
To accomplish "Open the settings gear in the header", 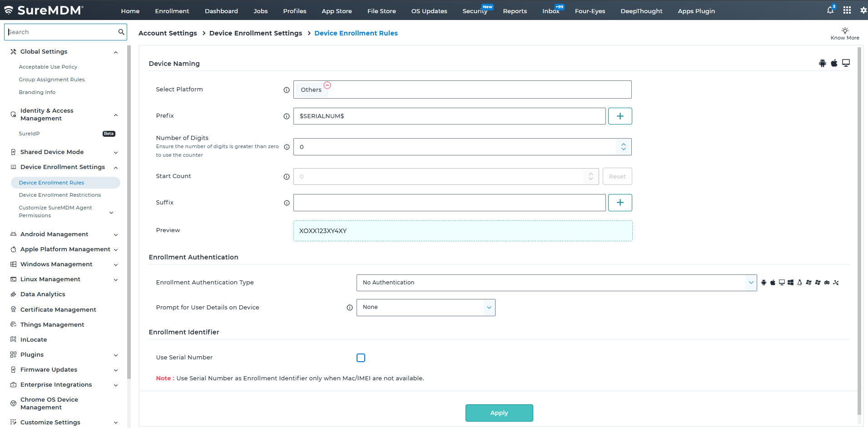I will (x=863, y=10).
